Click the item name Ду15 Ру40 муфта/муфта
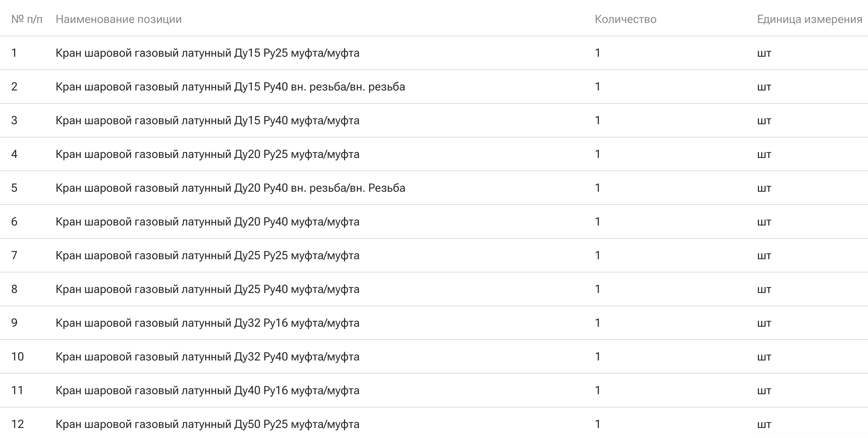Screen dimensions: 868x438 point(207,121)
